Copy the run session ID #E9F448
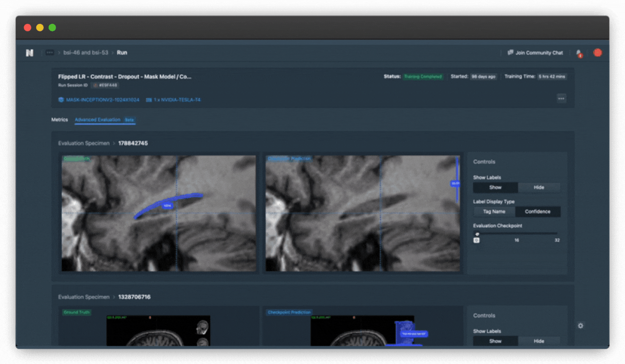 106,85
